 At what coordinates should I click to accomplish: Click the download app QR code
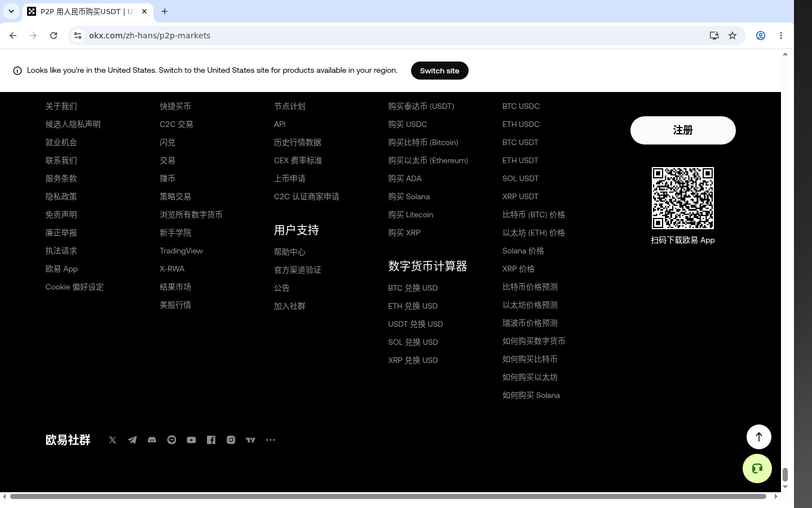tap(683, 198)
